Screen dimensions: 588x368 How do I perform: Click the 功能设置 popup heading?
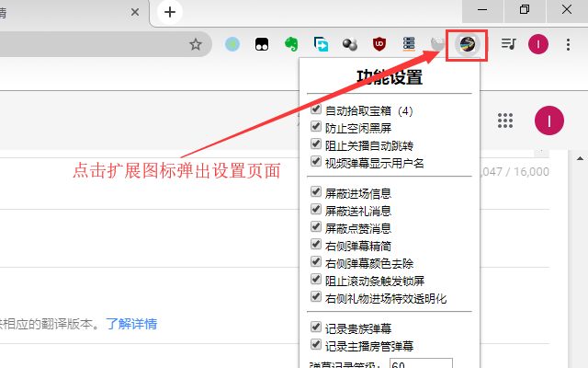click(390, 77)
